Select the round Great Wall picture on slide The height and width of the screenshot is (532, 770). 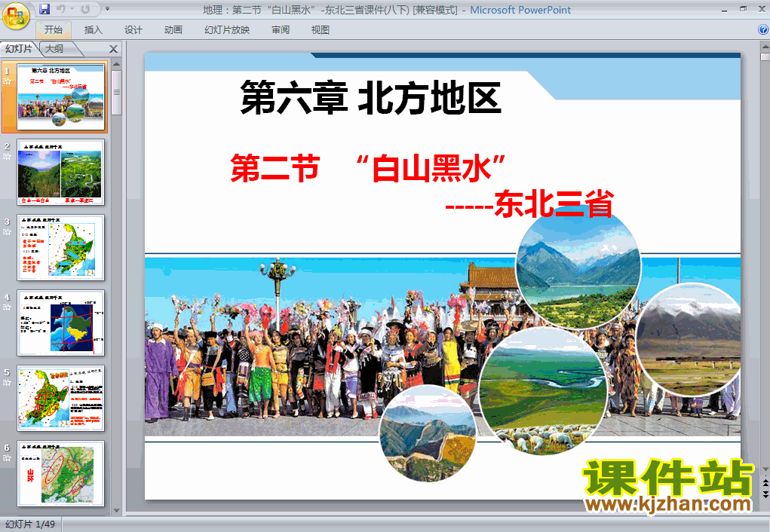point(428,434)
